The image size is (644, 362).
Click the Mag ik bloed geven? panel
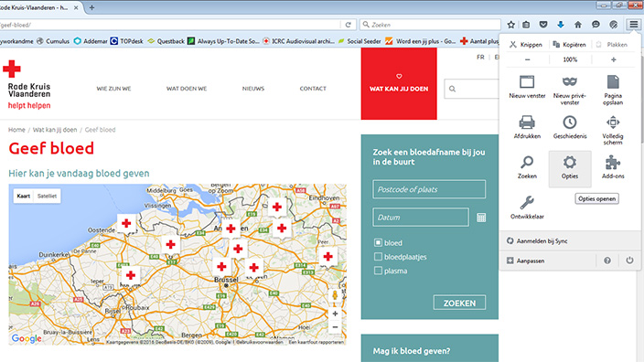coord(430,348)
